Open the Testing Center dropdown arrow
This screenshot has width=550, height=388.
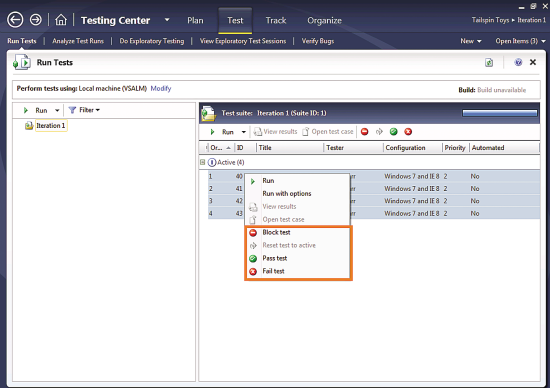(x=167, y=20)
